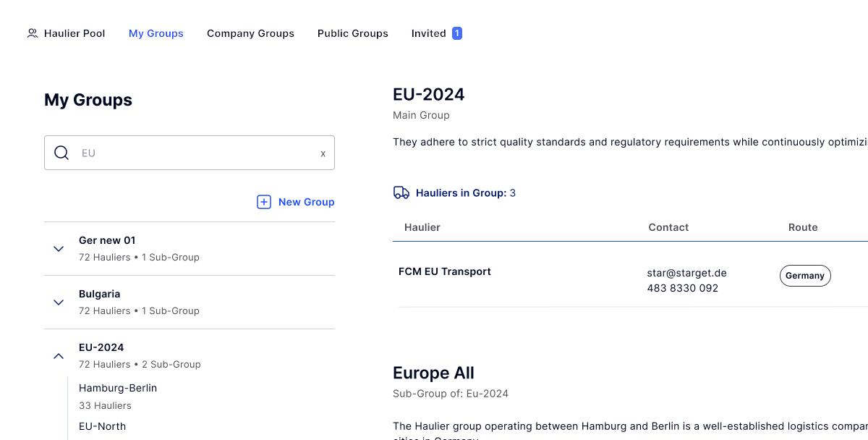Click the New Group button

pos(307,202)
